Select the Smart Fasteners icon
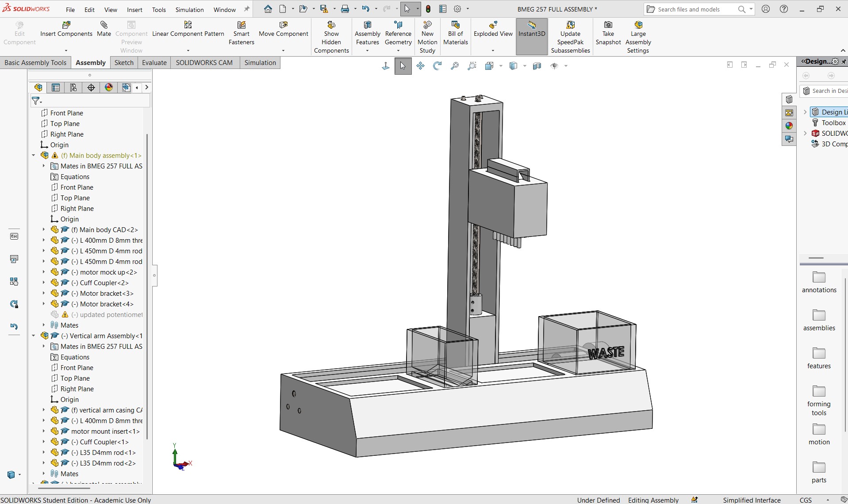The image size is (848, 504). pos(242,25)
